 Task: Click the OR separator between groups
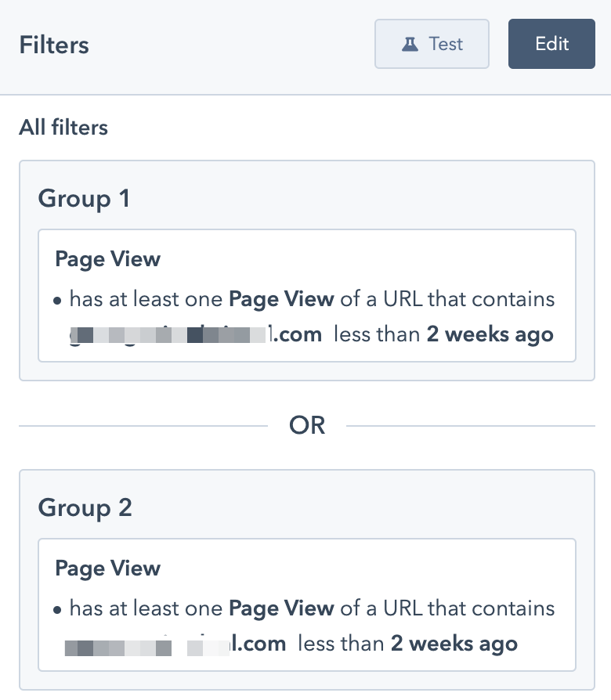307,425
